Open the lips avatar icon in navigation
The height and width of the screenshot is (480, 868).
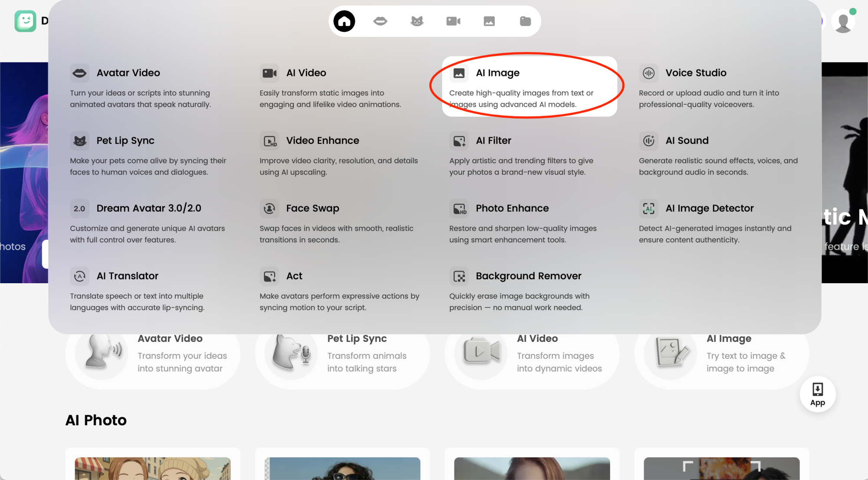380,21
